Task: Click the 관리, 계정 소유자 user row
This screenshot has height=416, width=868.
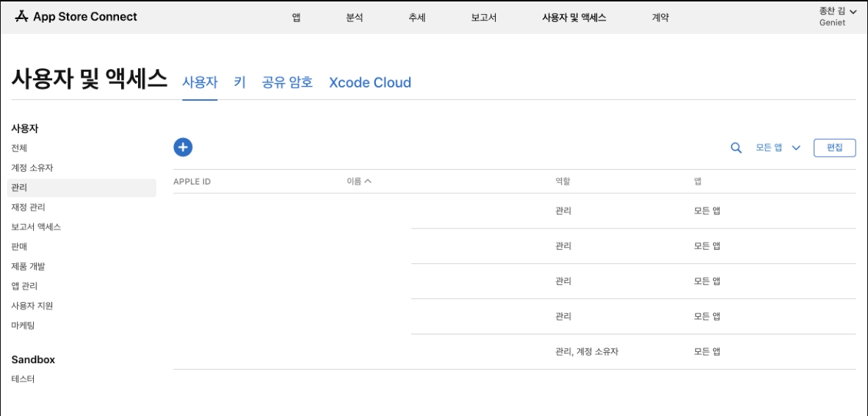Action: [x=514, y=351]
